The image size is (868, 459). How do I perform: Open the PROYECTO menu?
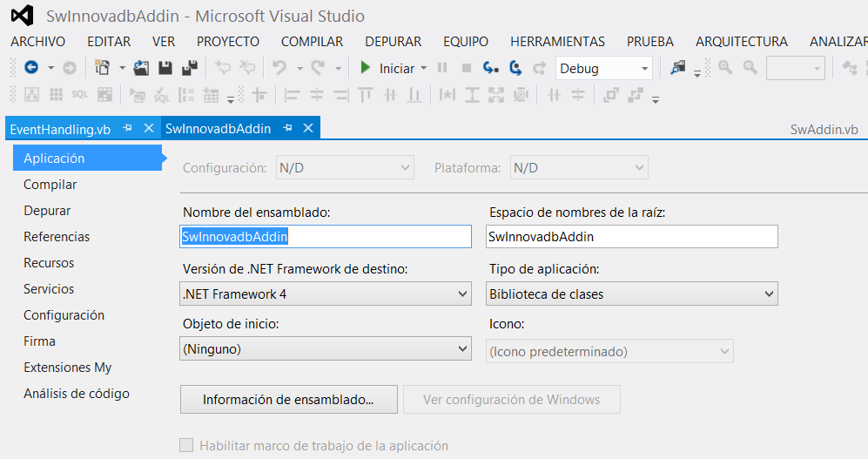(228, 42)
